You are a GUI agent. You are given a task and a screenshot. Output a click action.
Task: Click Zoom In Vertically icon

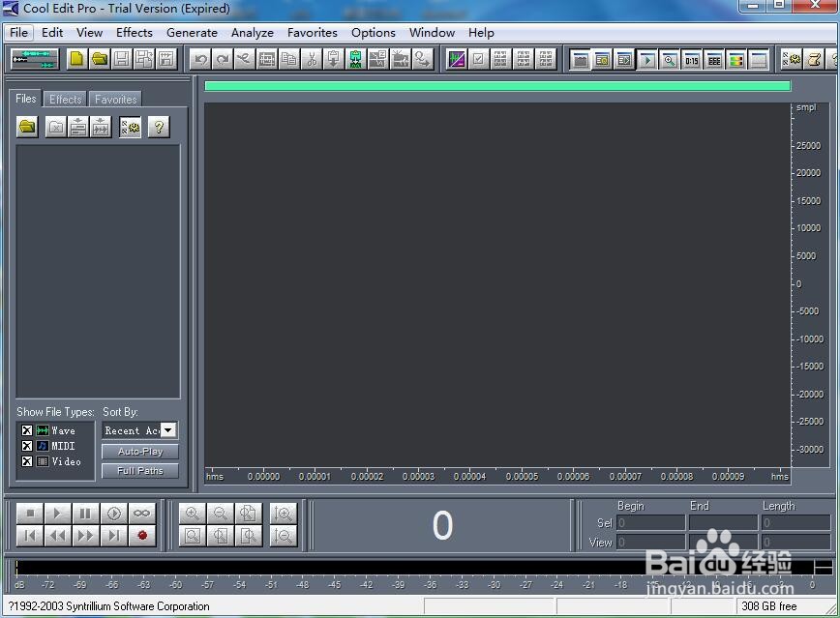(x=283, y=513)
